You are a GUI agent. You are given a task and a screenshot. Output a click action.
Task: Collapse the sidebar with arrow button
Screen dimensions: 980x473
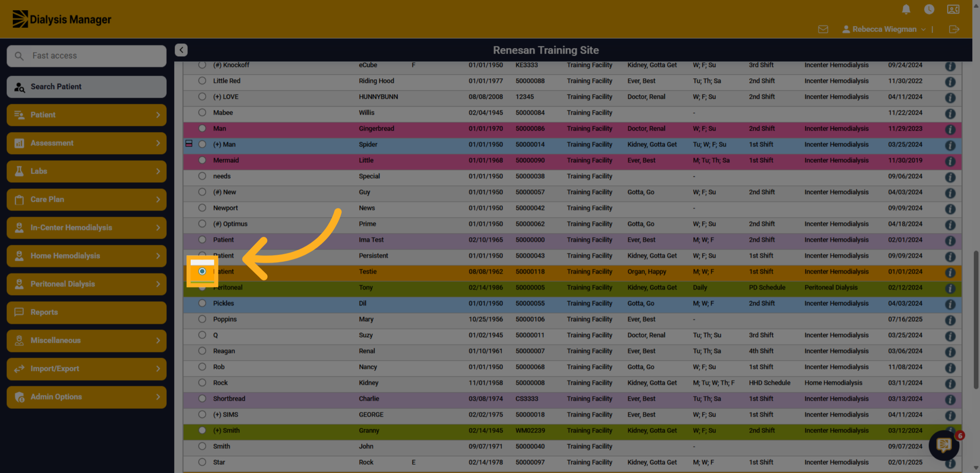tap(181, 50)
